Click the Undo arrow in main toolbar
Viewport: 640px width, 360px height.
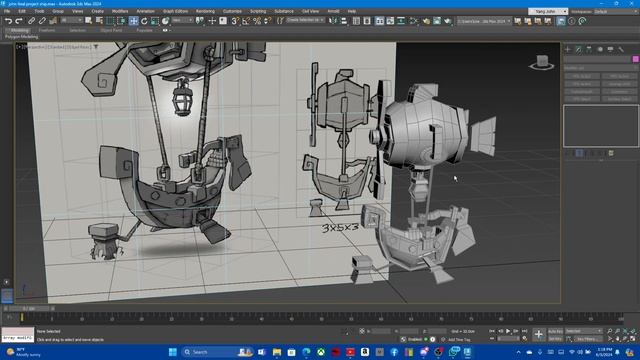[8, 21]
